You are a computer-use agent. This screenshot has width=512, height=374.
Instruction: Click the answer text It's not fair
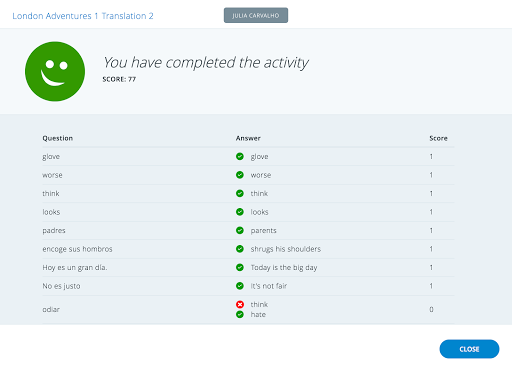click(x=269, y=286)
